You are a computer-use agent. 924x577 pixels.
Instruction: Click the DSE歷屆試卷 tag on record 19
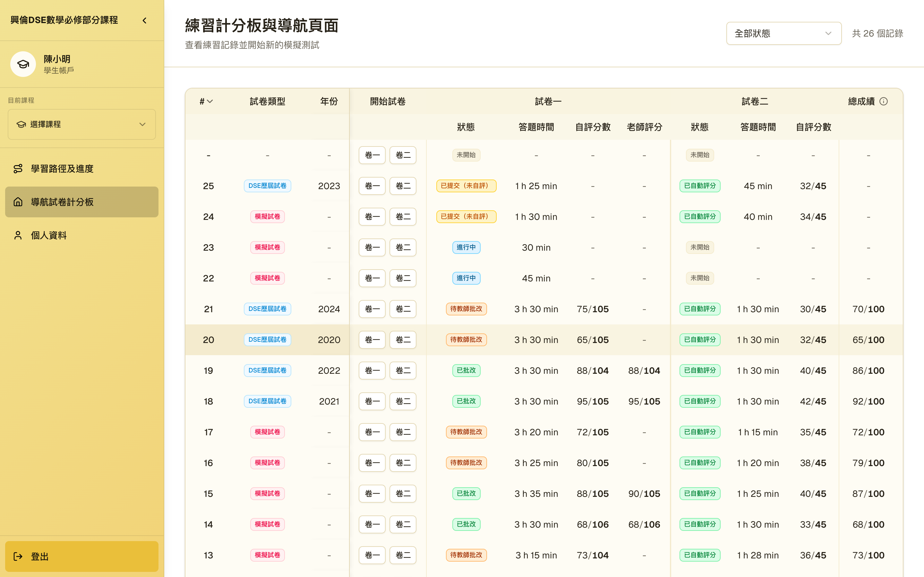pos(267,371)
